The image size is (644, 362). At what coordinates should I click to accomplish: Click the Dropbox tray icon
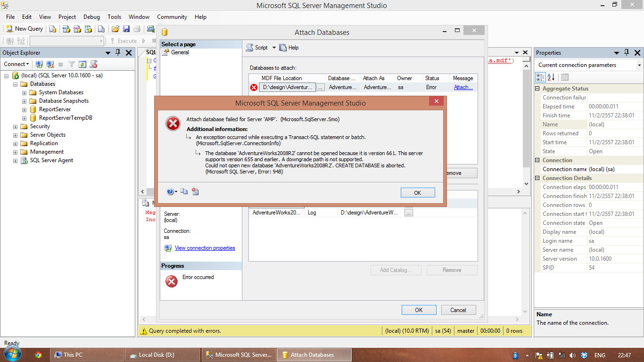click(584, 355)
